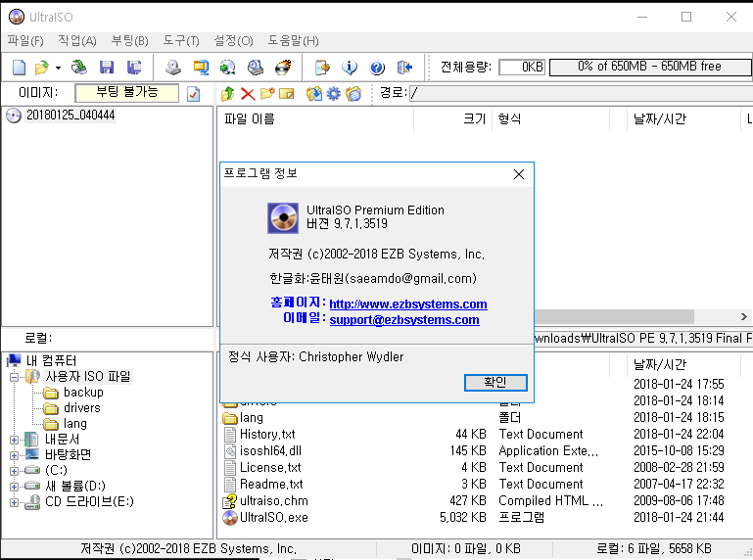Select License.txt in the local file list
The height and width of the screenshot is (560, 753).
click(x=270, y=468)
